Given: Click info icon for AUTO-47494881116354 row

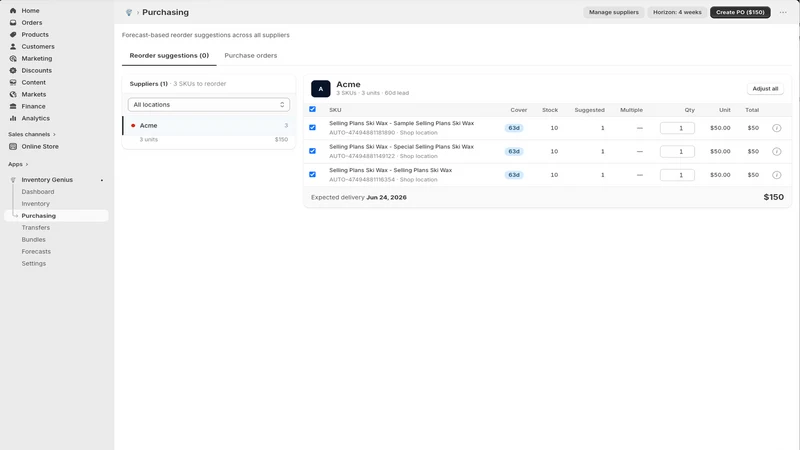Looking at the screenshot, I should [x=777, y=175].
